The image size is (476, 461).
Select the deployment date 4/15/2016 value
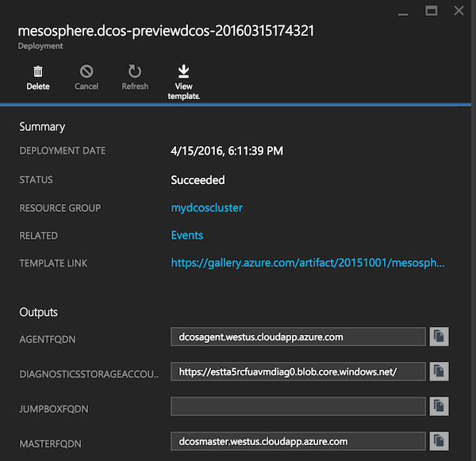click(x=227, y=151)
